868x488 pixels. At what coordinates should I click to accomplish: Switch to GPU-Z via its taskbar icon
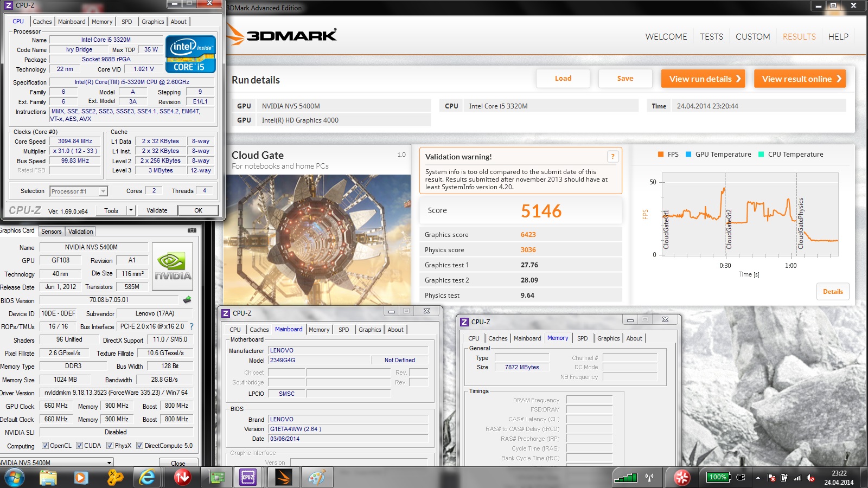[x=216, y=478]
